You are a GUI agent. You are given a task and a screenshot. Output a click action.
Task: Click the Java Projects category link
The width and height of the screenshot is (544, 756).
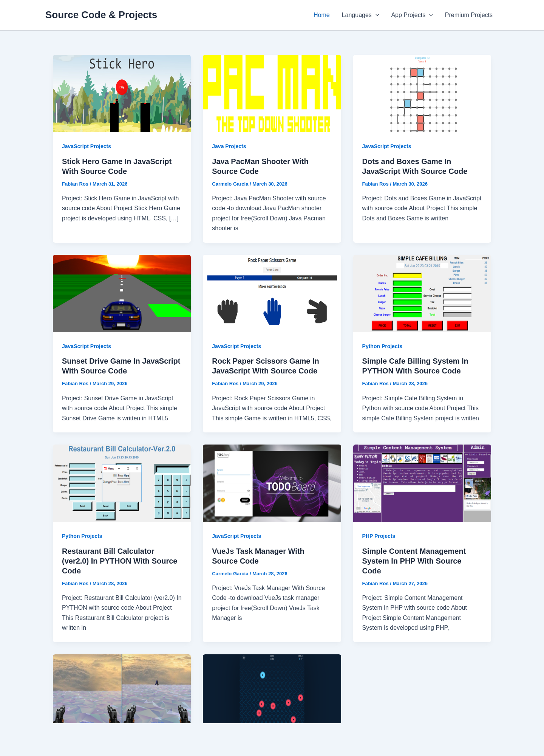tap(229, 146)
